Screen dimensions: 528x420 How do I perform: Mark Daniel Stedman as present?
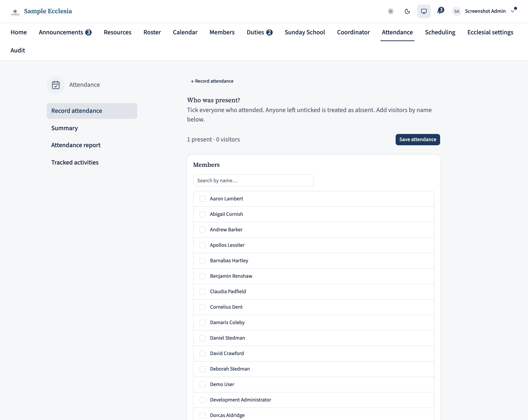coord(202,338)
